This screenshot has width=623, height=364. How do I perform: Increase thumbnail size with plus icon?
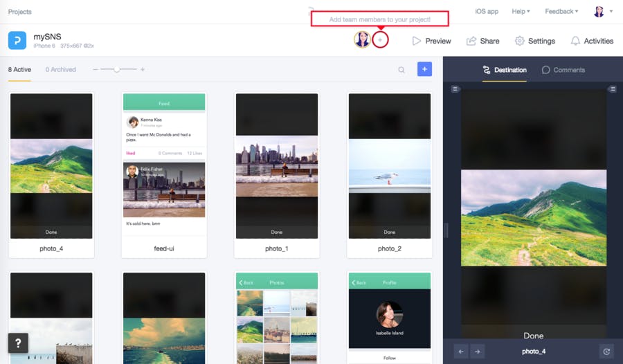click(142, 69)
